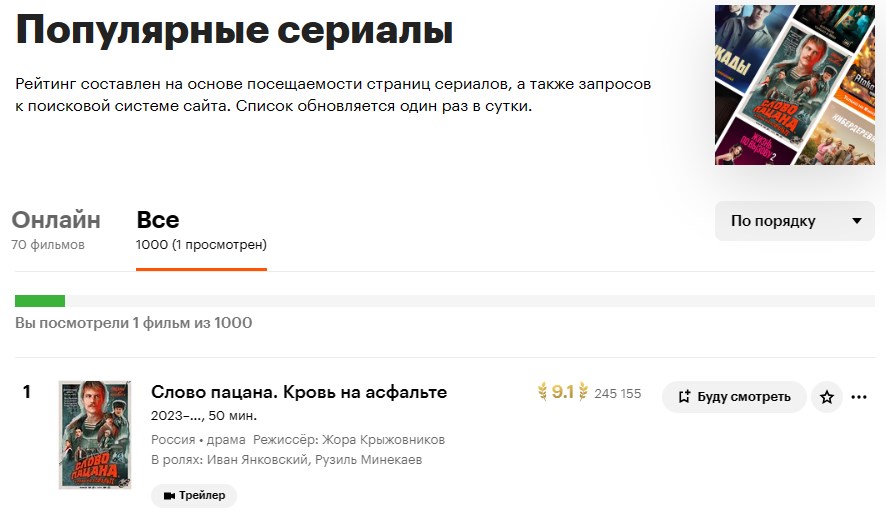Open director Жора Крыжовников link
The width and height of the screenshot is (886, 519).
(x=383, y=440)
